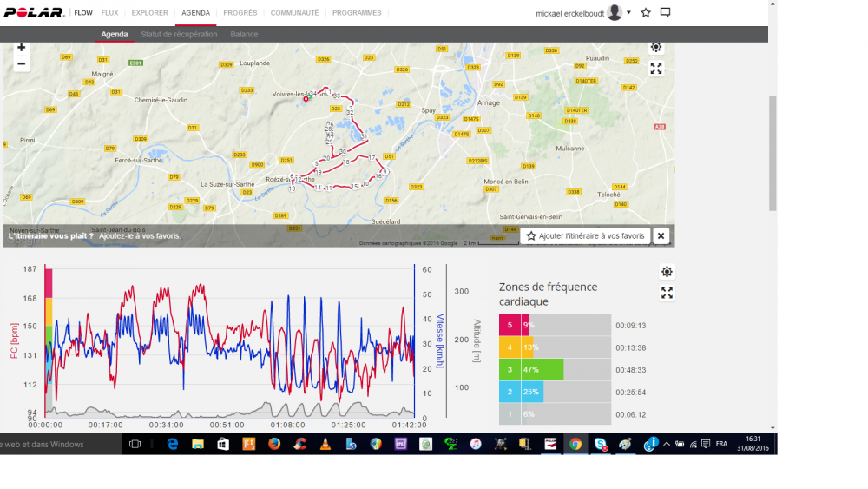868x489 pixels.
Task: Switch to the Balance tab
Action: click(x=244, y=34)
